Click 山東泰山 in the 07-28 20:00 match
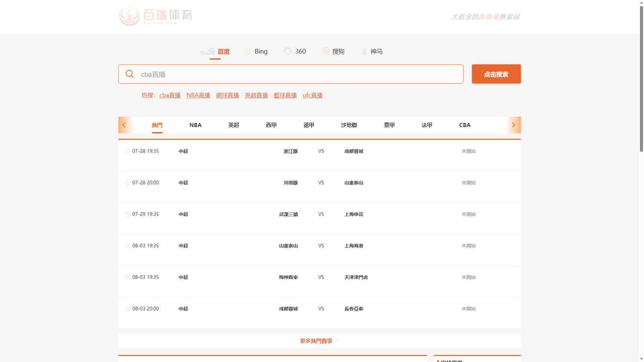This screenshot has height=362, width=644. [354, 183]
